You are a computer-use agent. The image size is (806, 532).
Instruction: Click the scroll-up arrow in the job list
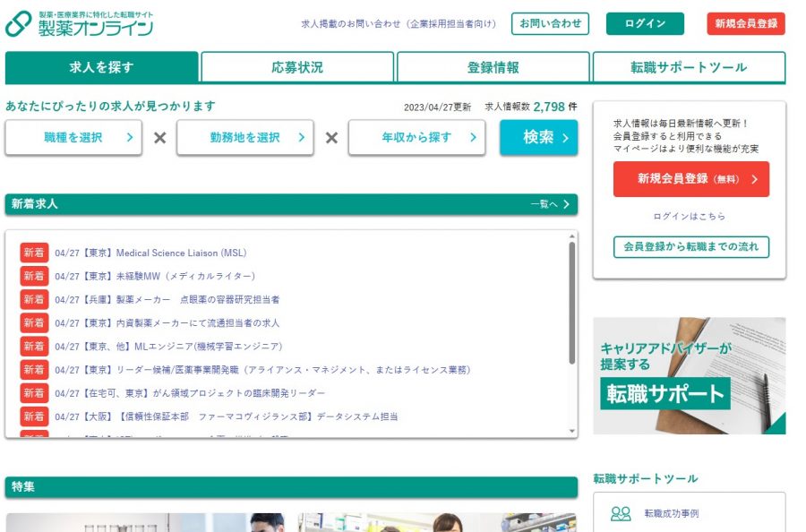click(572, 236)
